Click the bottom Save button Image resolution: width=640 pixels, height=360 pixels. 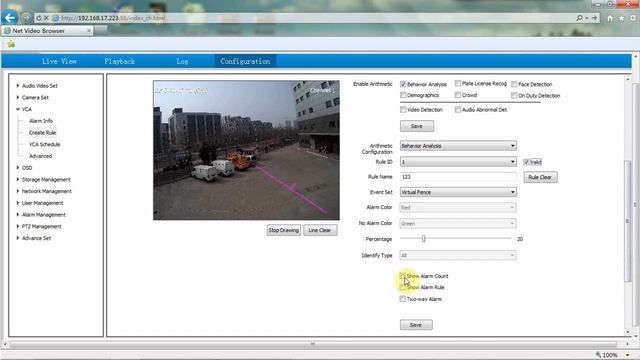click(416, 325)
